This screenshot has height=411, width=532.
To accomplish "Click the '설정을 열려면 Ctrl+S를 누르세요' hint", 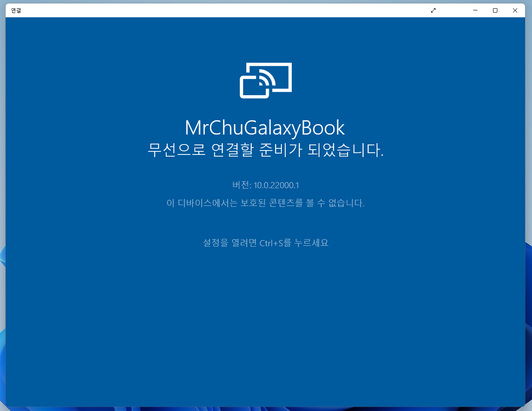I will [x=266, y=243].
